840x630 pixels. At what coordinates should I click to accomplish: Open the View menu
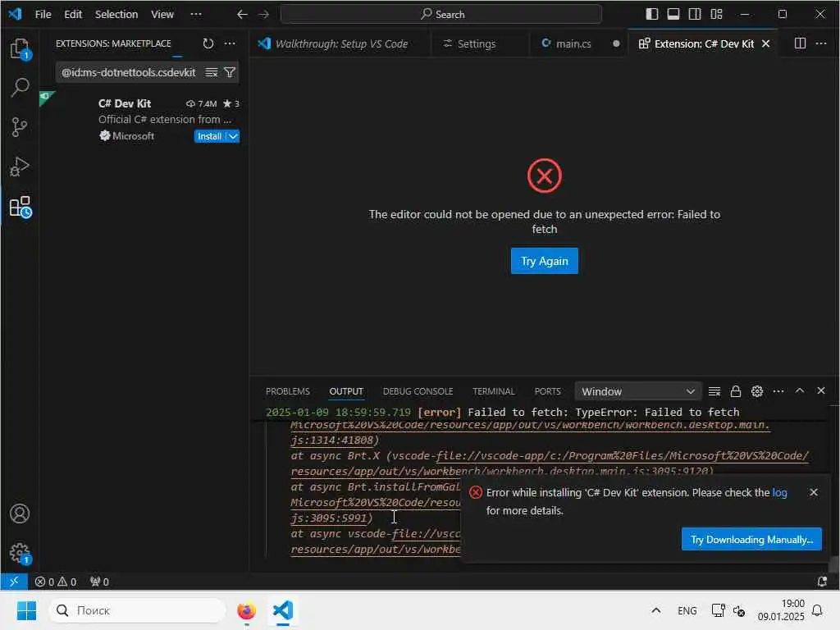click(162, 15)
